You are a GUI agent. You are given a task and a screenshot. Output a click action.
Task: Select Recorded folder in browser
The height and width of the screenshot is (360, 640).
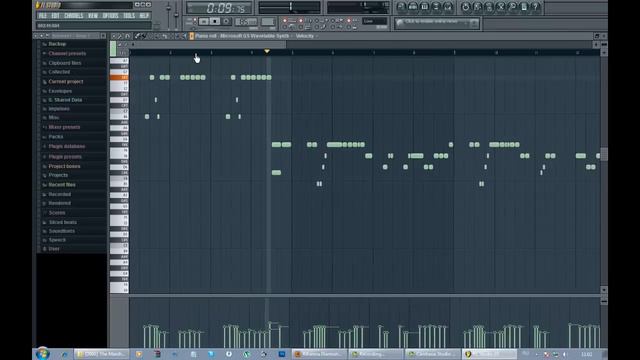click(60, 194)
